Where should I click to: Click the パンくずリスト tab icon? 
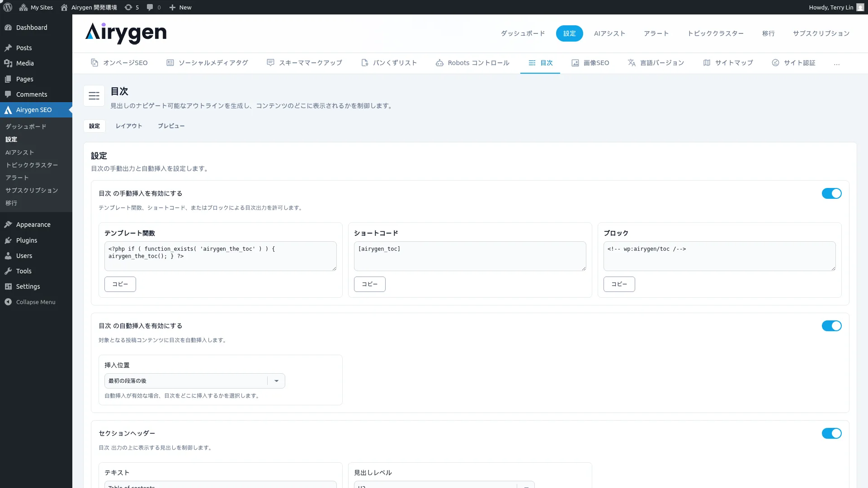pos(365,63)
